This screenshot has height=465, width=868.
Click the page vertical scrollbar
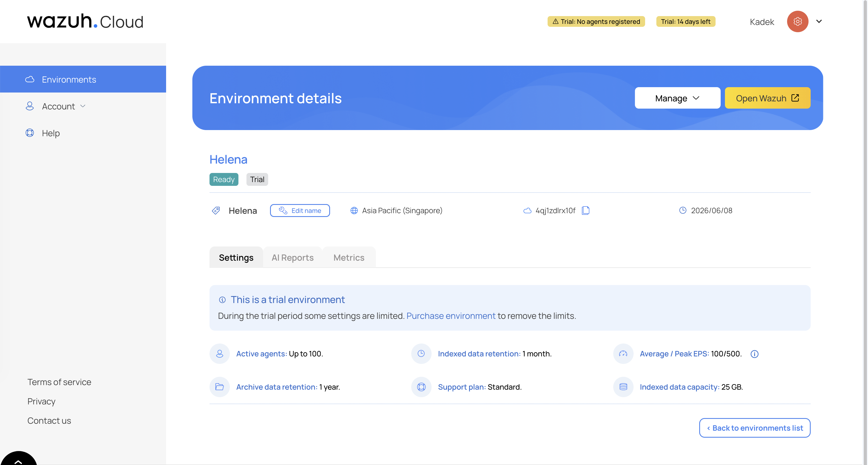[x=865, y=232]
